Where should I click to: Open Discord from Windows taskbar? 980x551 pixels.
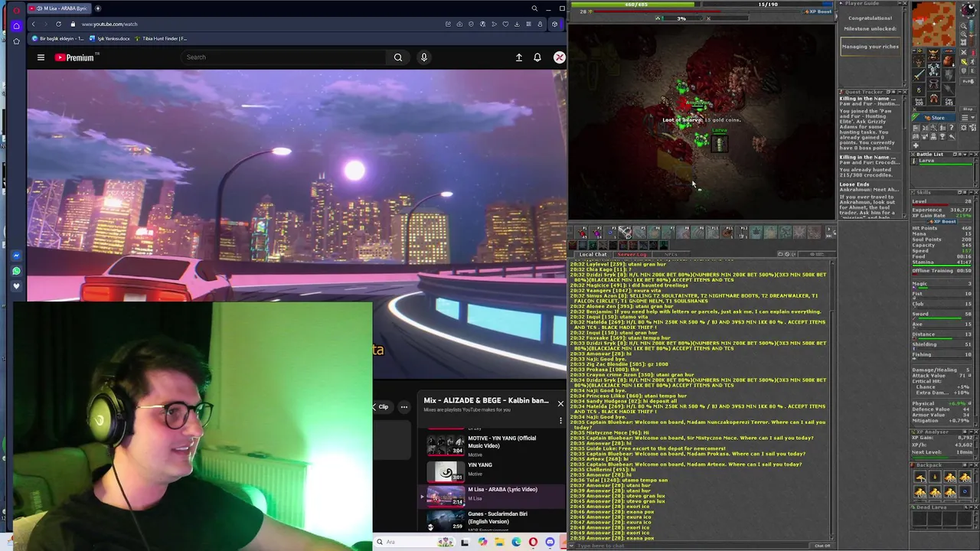coord(550,542)
